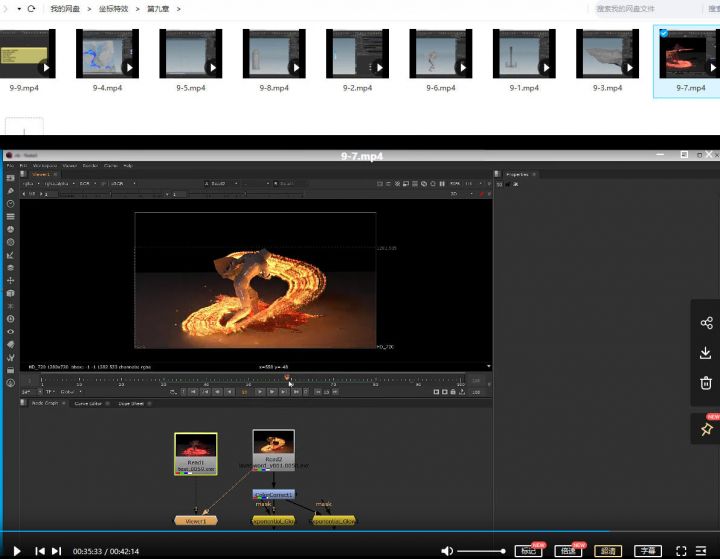The width and height of the screenshot is (720, 559).
Task: Select the 9-2.mp4 file name
Action: pos(357,88)
